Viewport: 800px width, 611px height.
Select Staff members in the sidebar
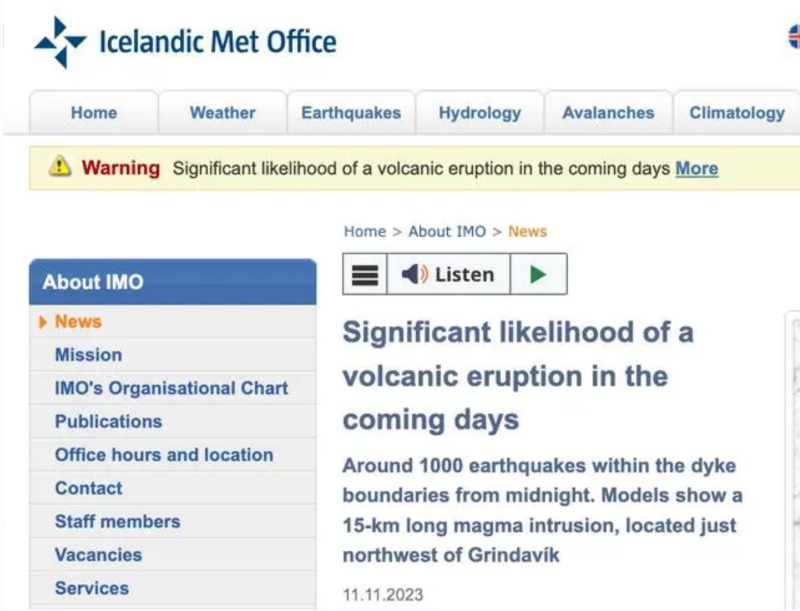118,521
